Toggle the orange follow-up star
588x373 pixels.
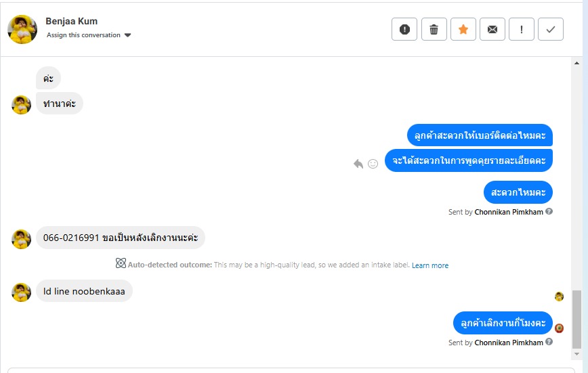[x=463, y=29]
